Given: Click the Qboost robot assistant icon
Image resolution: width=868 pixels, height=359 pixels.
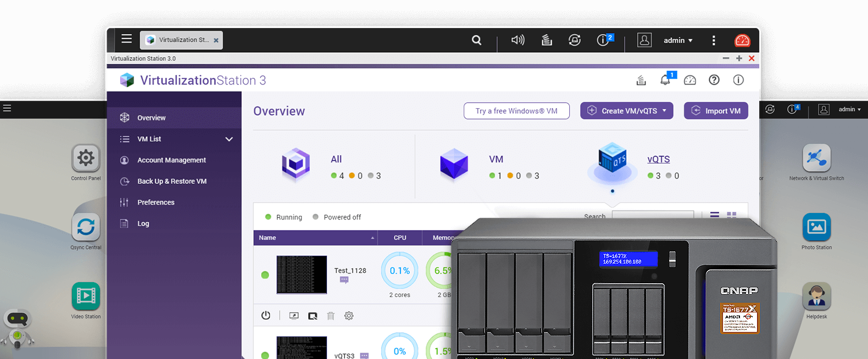Looking at the screenshot, I should pos(18,328).
